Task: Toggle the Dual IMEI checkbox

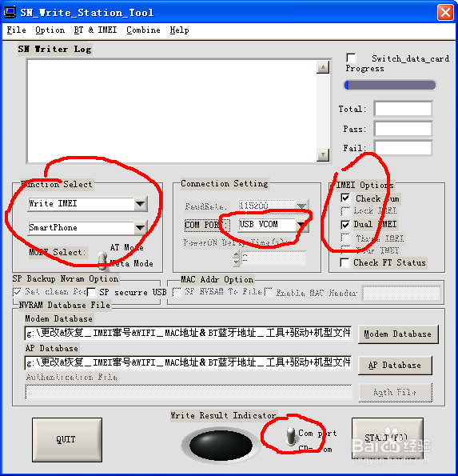Action: coord(345,225)
